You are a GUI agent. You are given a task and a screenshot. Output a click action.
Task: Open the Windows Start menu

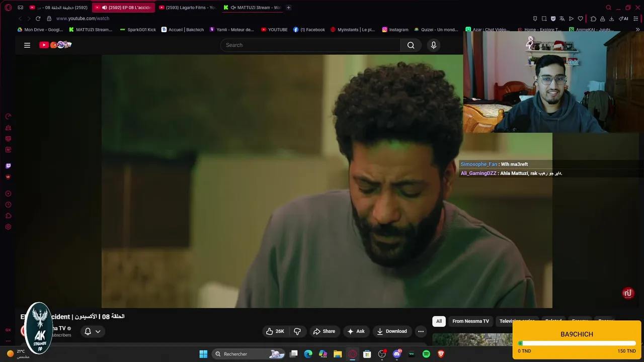click(203, 354)
